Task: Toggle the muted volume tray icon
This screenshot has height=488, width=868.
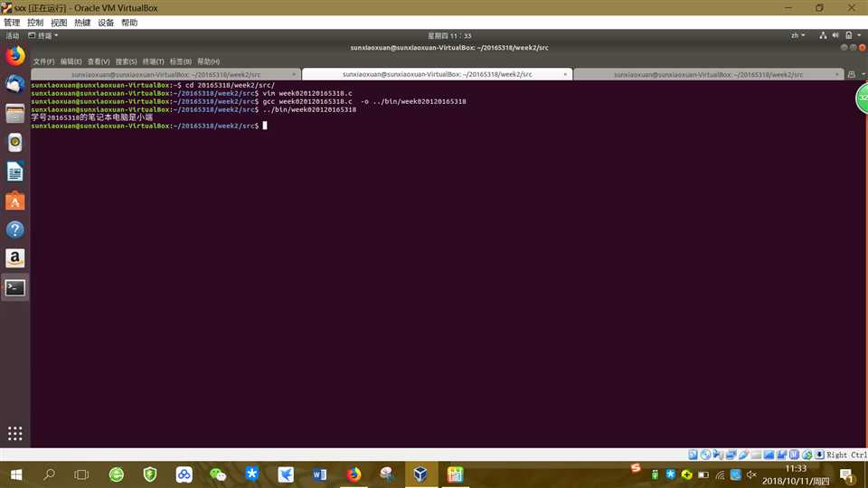Action: tap(751, 474)
